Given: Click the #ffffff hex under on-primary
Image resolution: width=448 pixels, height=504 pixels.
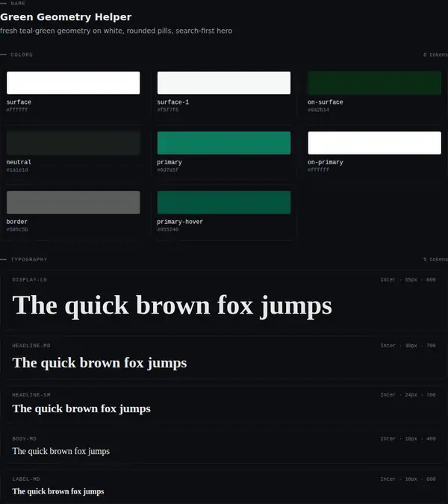Looking at the screenshot, I should 318,169.
